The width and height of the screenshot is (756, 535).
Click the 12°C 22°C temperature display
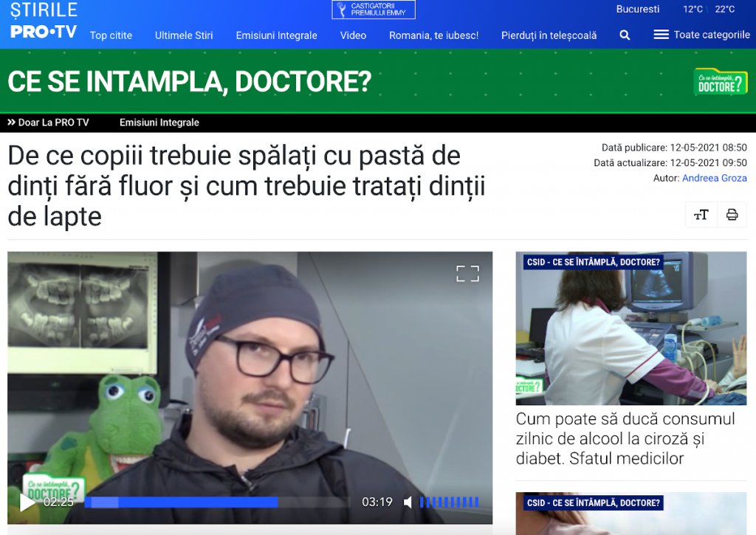(x=709, y=9)
